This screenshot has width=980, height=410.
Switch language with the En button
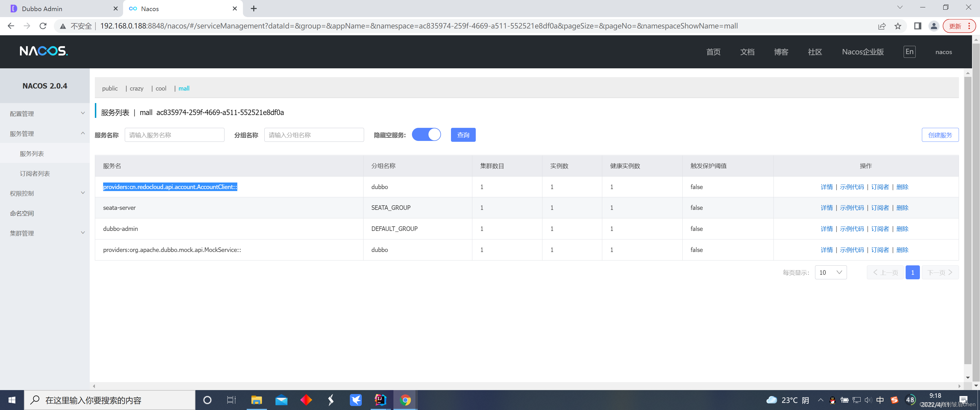pos(909,52)
